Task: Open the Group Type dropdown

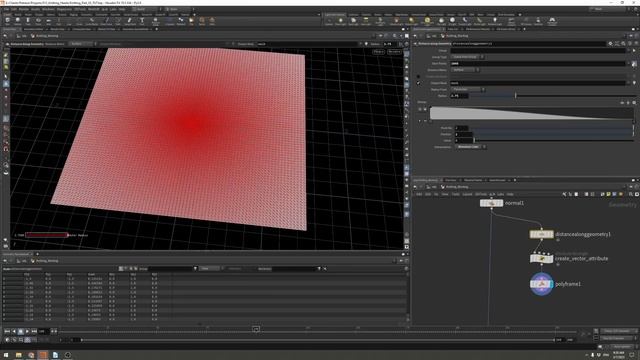Action: point(467,57)
